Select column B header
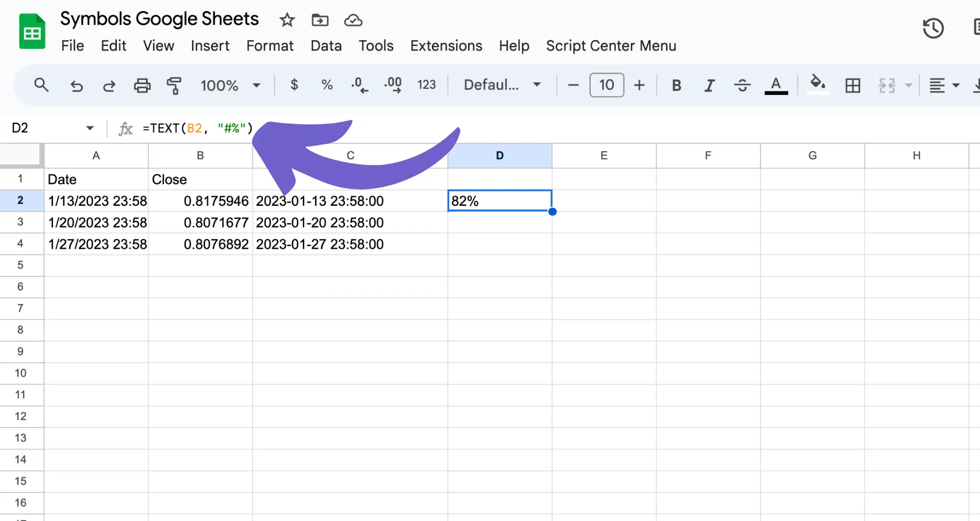 [200, 155]
